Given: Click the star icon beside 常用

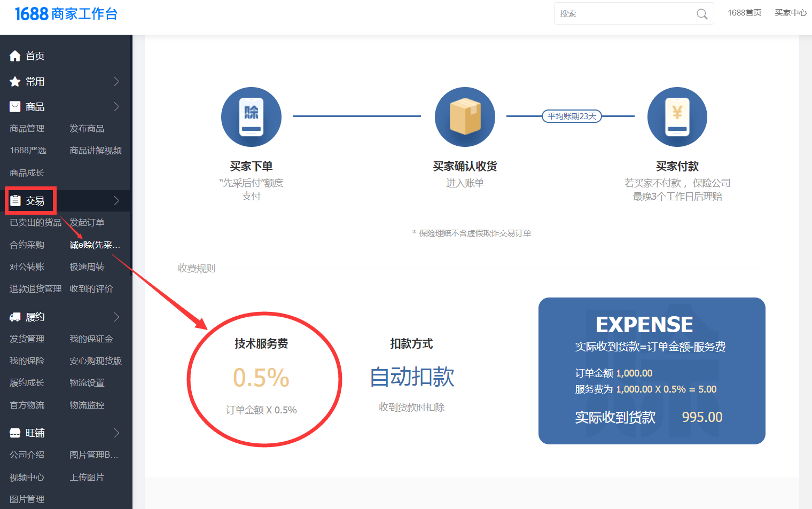Looking at the screenshot, I should (x=15, y=82).
